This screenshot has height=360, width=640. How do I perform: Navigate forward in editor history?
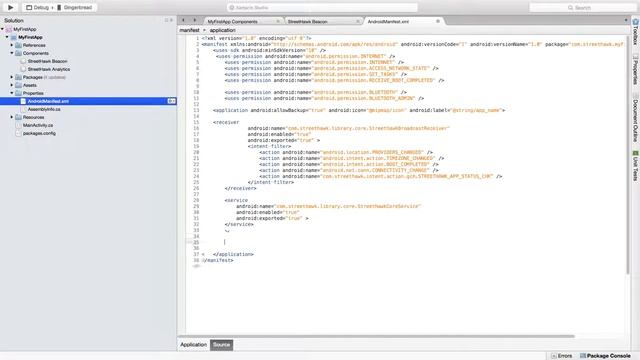click(x=194, y=20)
